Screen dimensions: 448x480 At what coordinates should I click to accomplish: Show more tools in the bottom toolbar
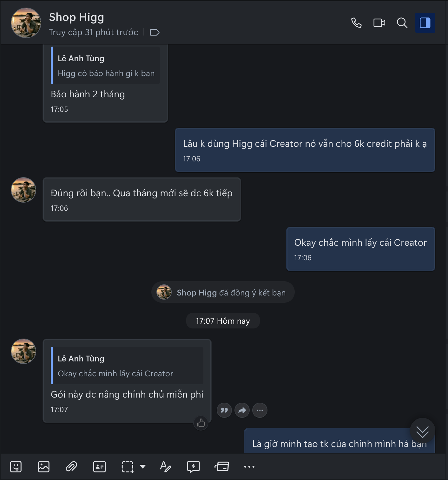(x=249, y=467)
